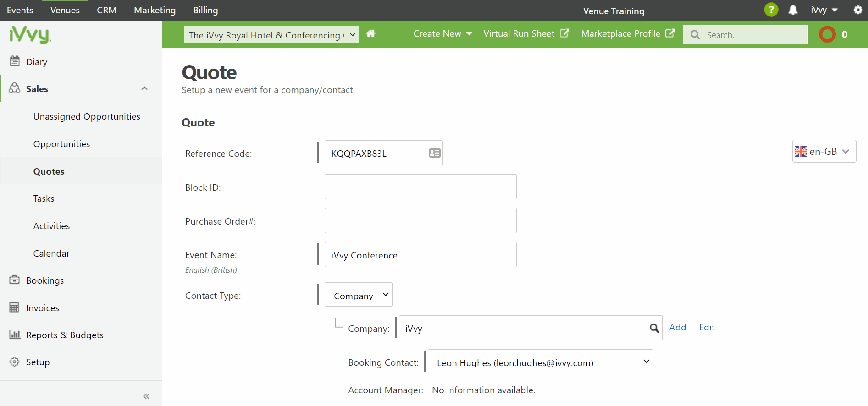
Task: Open the CRM top menu
Action: pyautogui.click(x=107, y=10)
